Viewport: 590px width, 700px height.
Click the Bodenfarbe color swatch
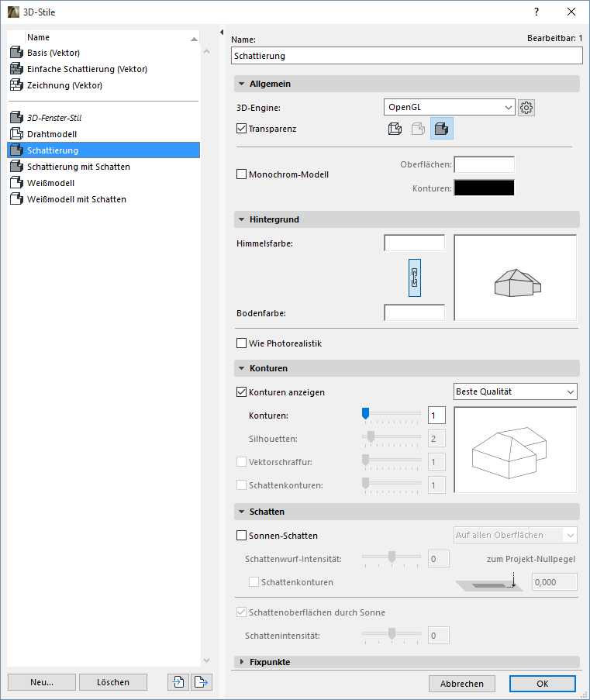click(415, 312)
